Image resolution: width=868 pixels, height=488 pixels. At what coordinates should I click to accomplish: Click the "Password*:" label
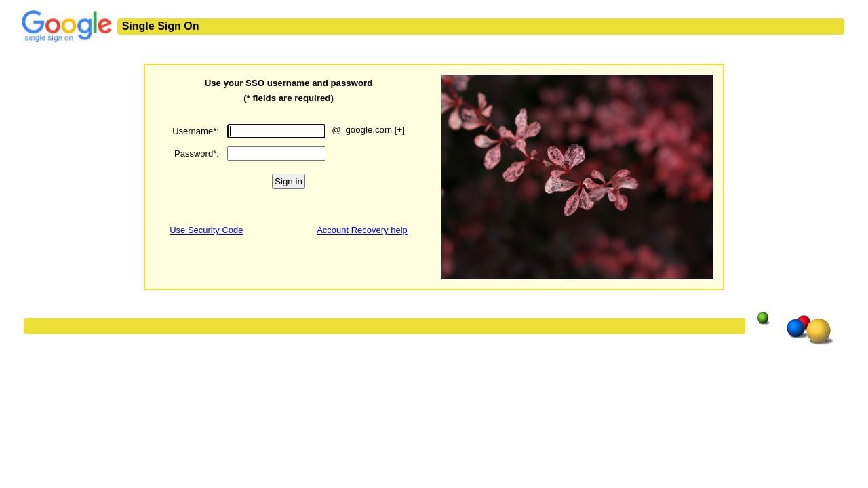coord(197,154)
